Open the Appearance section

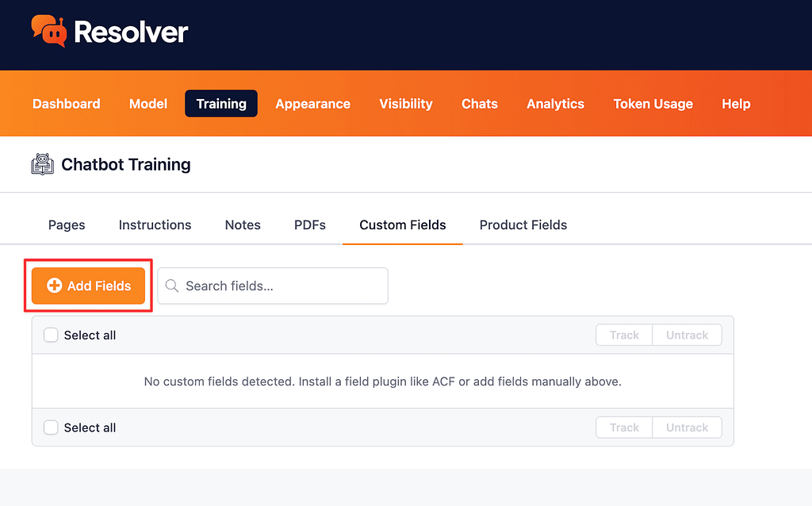point(312,104)
